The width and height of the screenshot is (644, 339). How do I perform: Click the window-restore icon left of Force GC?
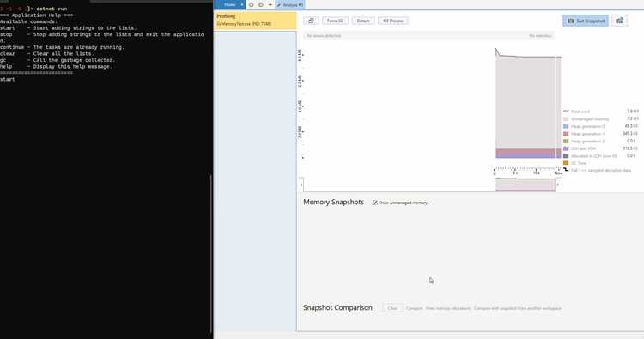(x=311, y=21)
